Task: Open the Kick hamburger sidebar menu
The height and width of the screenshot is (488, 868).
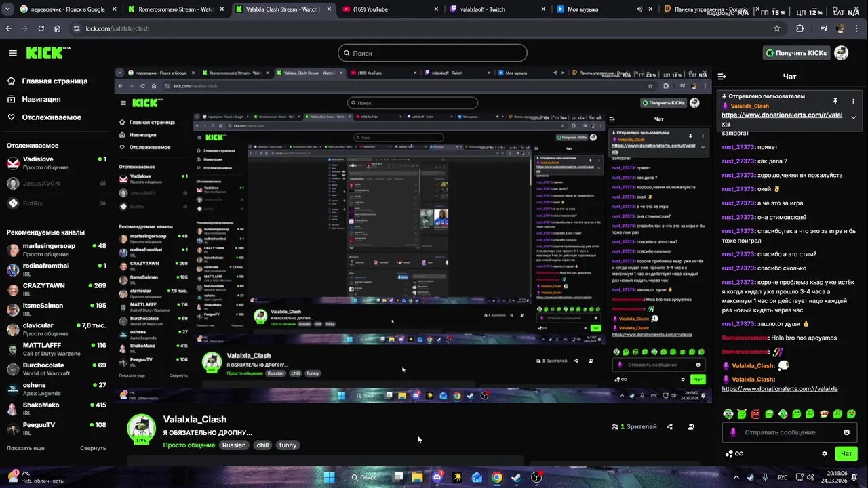Action: (x=13, y=53)
